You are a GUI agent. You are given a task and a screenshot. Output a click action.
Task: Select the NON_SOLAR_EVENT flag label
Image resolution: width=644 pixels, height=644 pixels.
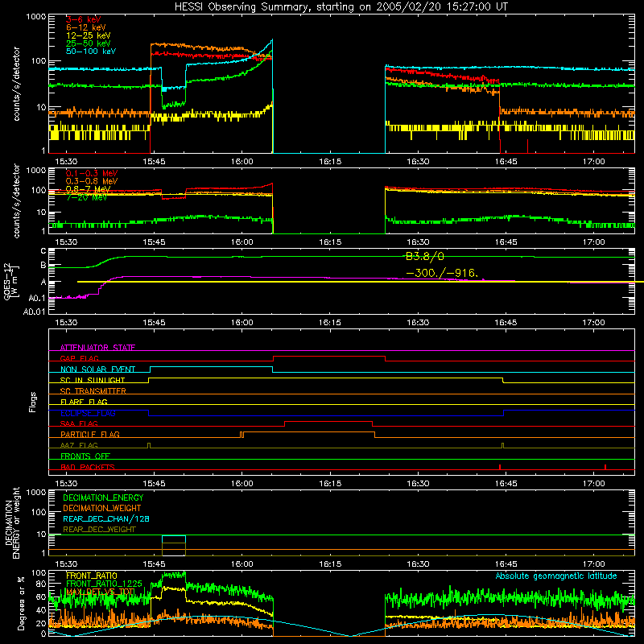pyautogui.click(x=97, y=369)
